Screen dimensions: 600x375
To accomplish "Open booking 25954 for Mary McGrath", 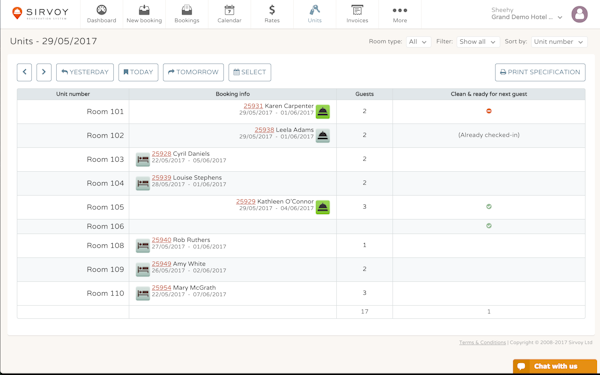I will pyautogui.click(x=161, y=287).
